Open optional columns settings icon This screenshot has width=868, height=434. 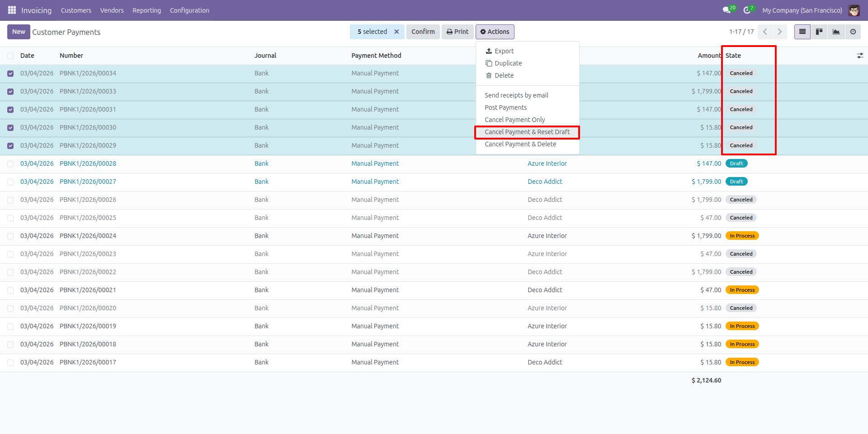click(860, 56)
